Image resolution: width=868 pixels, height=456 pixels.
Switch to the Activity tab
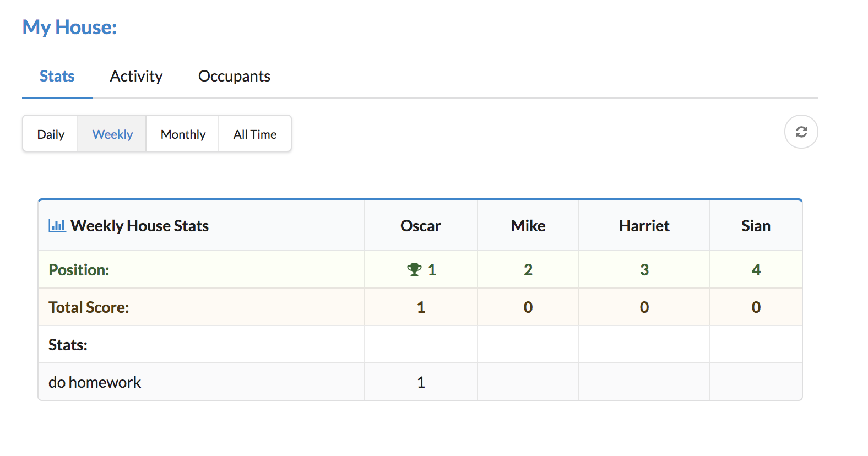[136, 76]
